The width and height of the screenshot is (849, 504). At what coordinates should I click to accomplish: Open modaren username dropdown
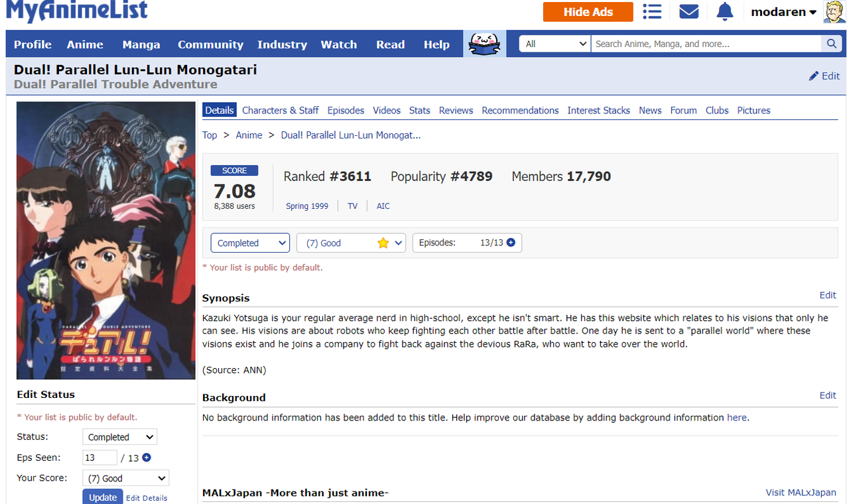coord(783,12)
